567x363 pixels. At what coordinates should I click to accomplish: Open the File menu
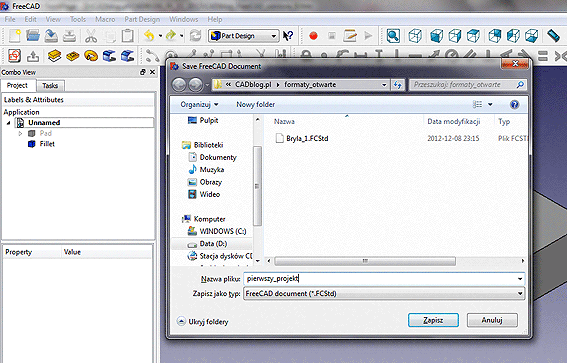[x=10, y=19]
